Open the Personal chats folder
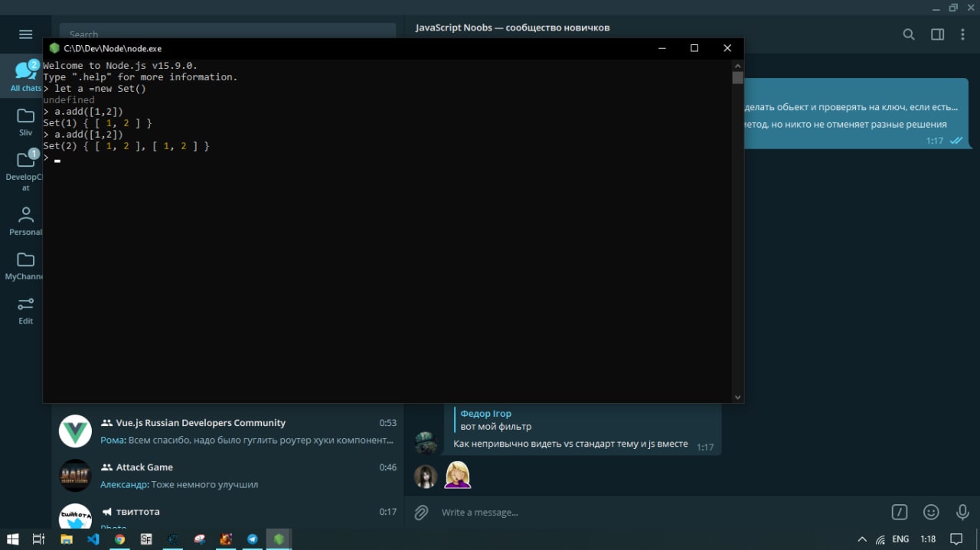The width and height of the screenshot is (980, 550). pyautogui.click(x=25, y=221)
